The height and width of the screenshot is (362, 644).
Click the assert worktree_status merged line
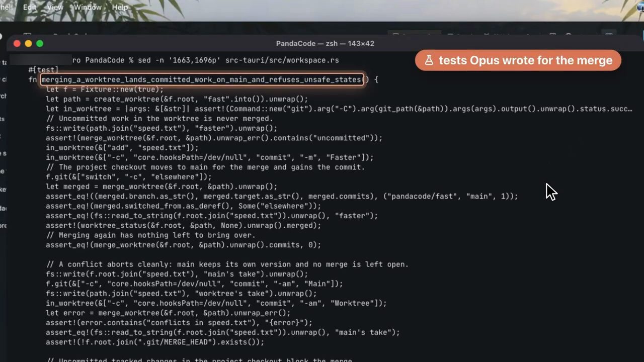(183, 226)
